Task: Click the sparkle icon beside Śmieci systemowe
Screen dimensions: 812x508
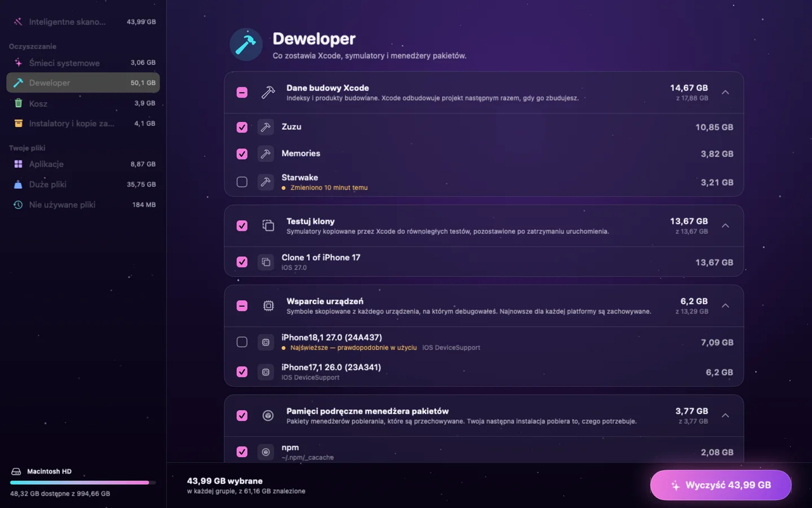Action: pyautogui.click(x=18, y=63)
